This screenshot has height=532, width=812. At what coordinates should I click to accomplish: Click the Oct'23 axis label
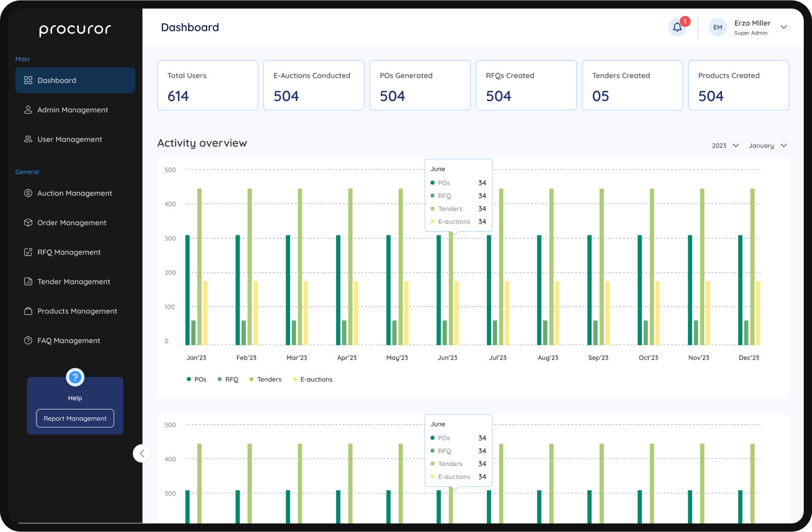(x=648, y=358)
